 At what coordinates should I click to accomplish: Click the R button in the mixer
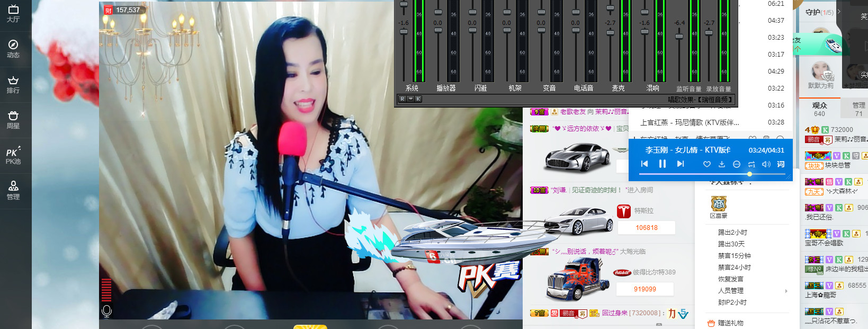coord(402,99)
